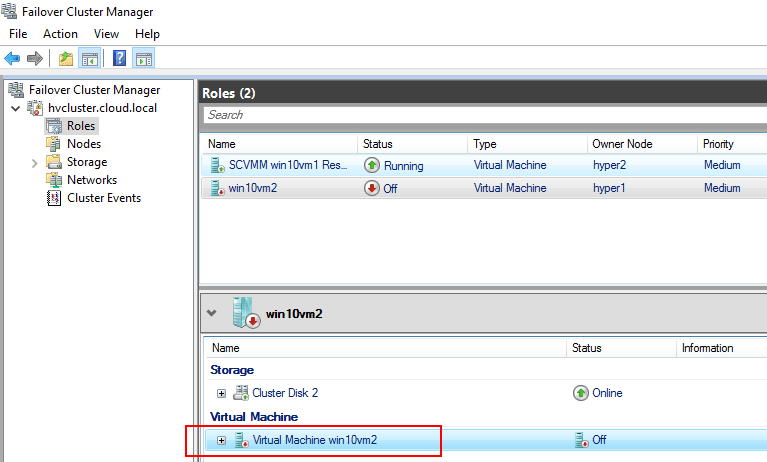The image size is (767, 462).
Task: Click the Virtual Machine win10vm2 resource icon
Action: point(242,439)
